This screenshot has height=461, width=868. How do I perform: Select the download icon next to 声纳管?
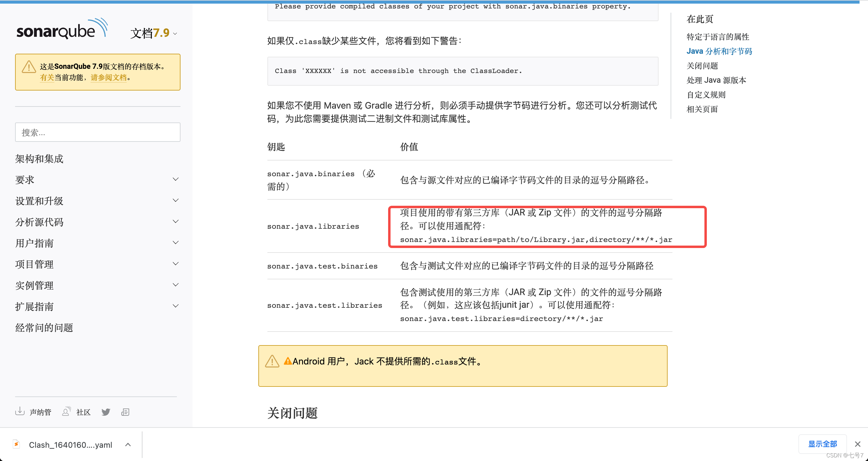click(x=20, y=412)
